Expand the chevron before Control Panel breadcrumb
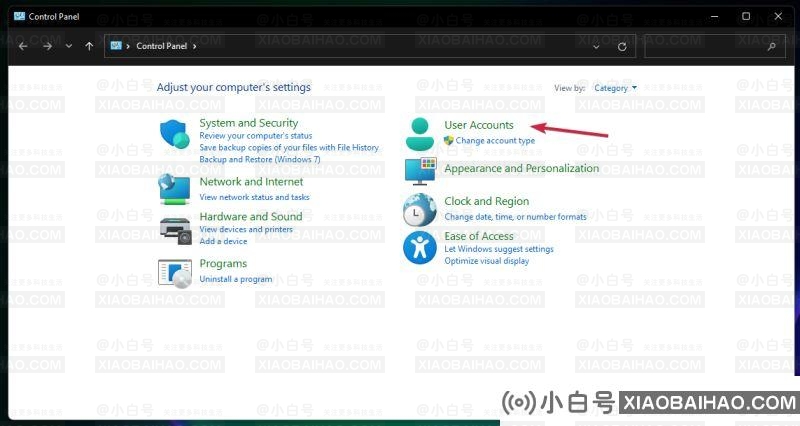Viewport: 800px width, 426px height. (x=128, y=46)
